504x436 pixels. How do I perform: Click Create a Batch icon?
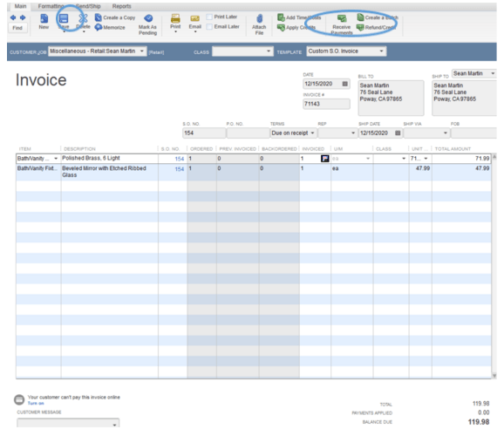(360, 17)
